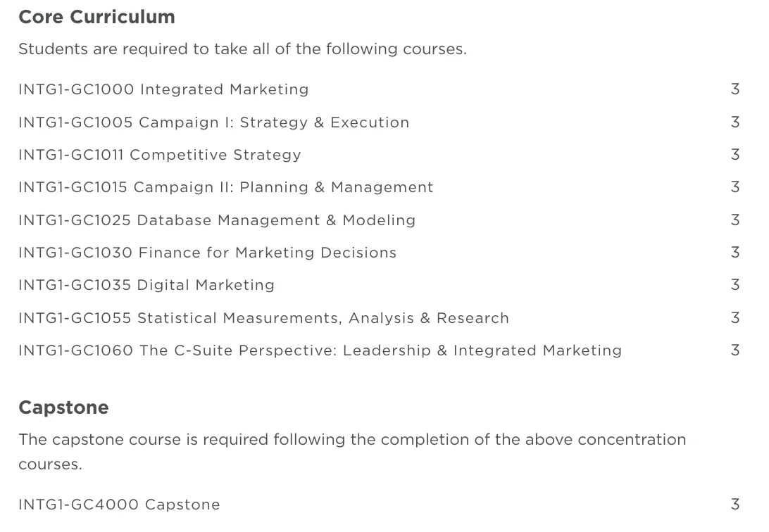Open Finance for Marketing Decisions course
The width and height of the screenshot is (769, 532).
point(208,253)
